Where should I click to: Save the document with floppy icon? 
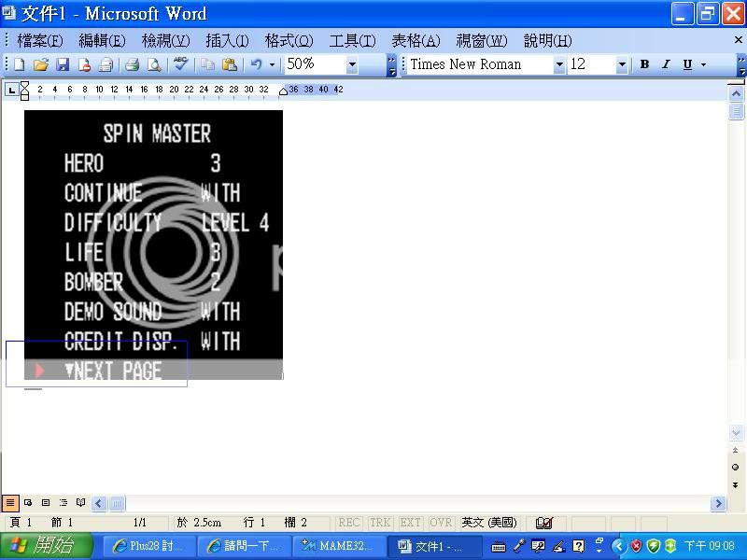pyautogui.click(x=63, y=64)
